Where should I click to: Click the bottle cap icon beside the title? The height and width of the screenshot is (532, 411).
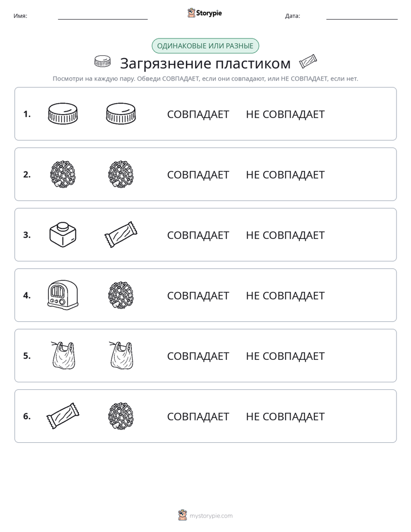pos(102,61)
